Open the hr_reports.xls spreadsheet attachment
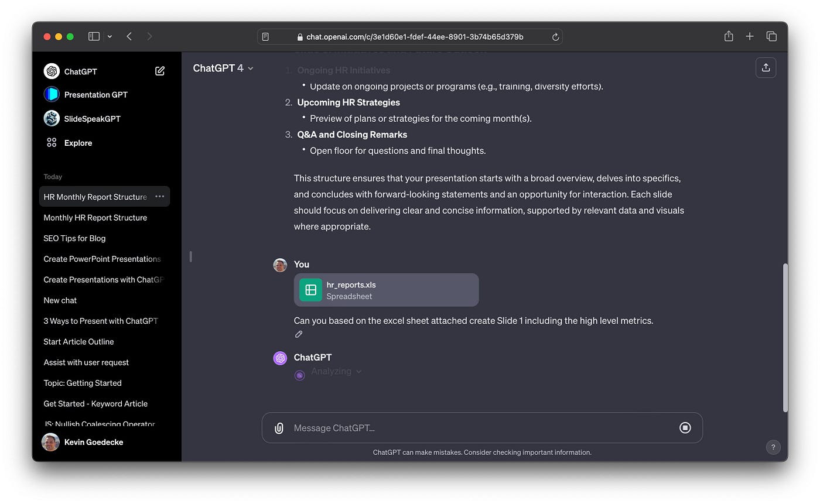 (386, 290)
